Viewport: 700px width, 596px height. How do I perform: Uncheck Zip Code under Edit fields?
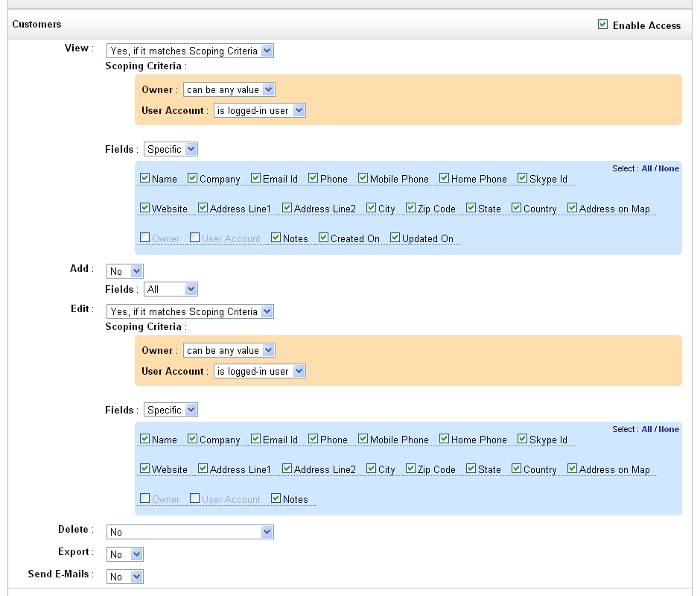[x=410, y=469]
